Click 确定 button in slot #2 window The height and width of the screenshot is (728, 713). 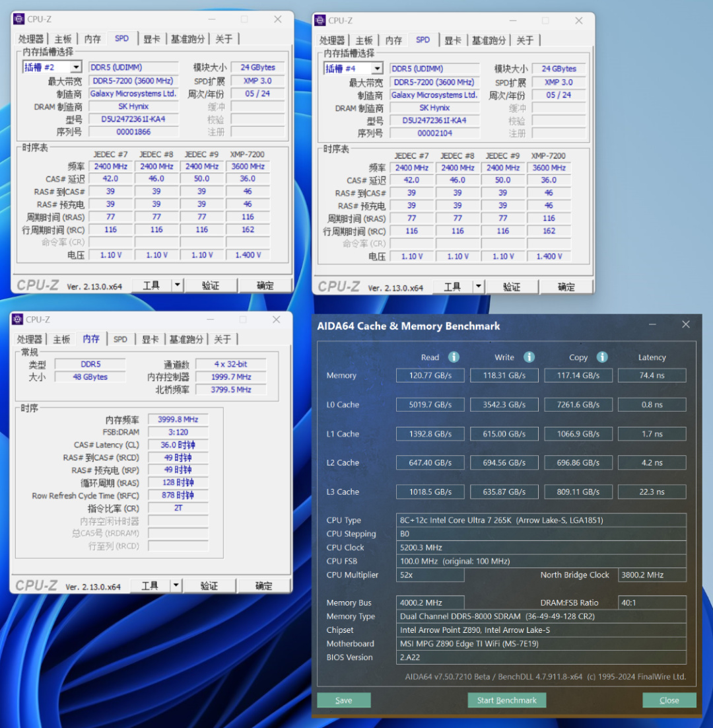[265, 285]
